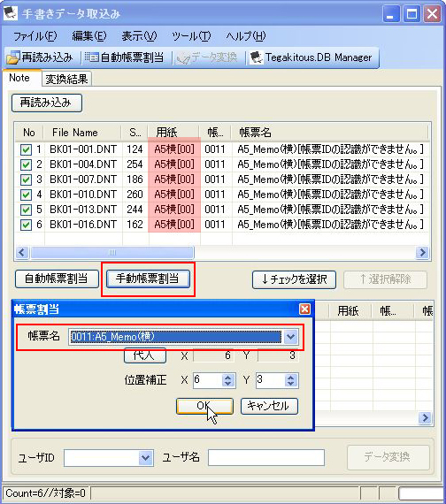Increase the 位置補正 X value with the up arrow
The width and height of the screenshot is (446, 504).
click(227, 378)
